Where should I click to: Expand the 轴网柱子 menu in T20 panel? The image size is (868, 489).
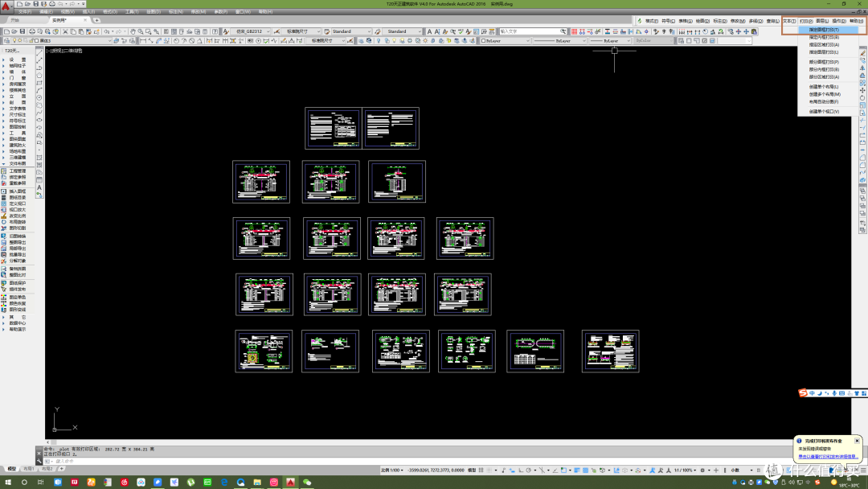pos(17,65)
